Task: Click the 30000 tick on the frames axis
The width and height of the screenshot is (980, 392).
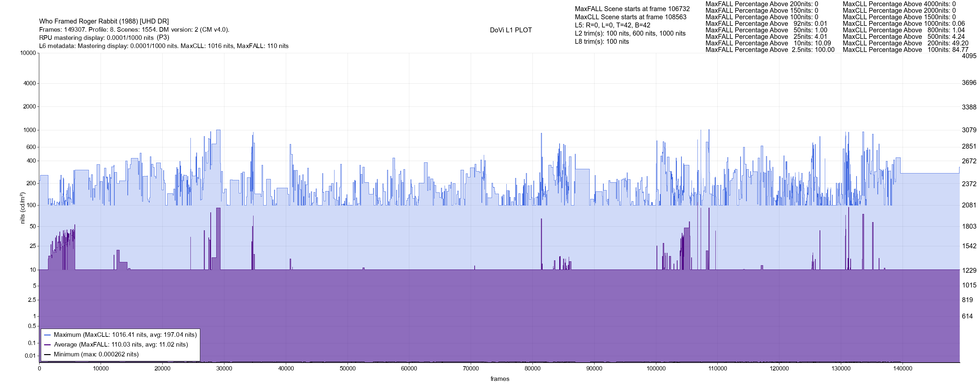Action: coord(224,369)
